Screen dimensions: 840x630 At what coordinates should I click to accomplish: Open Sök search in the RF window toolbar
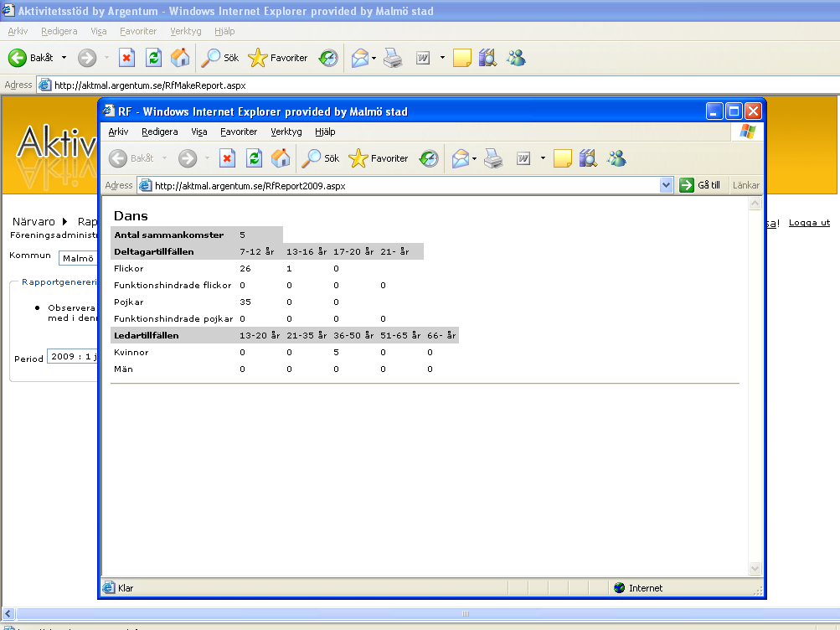pos(321,158)
